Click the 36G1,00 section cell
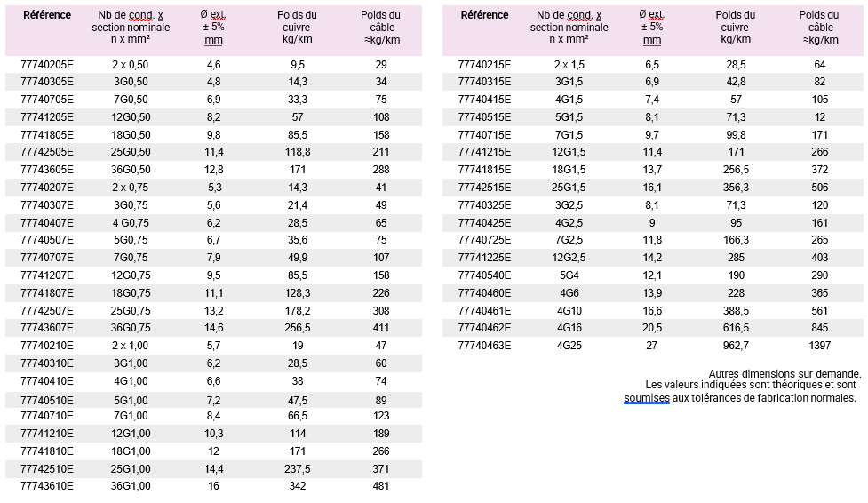This screenshot has width=868, height=503. 131,486
